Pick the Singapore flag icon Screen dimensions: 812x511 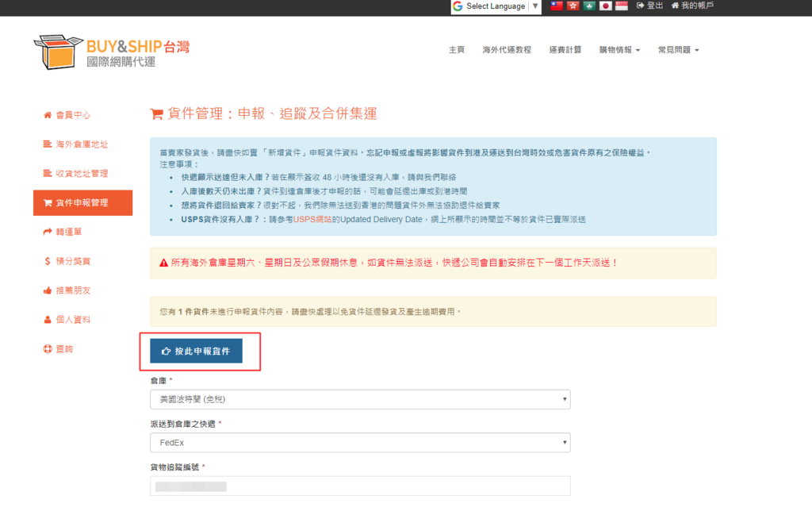tap(622, 6)
